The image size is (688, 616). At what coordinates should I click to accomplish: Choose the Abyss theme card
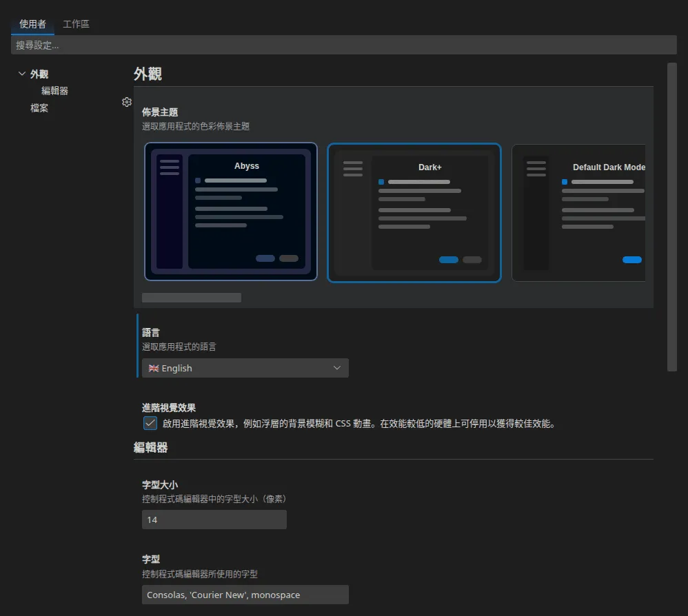231,212
